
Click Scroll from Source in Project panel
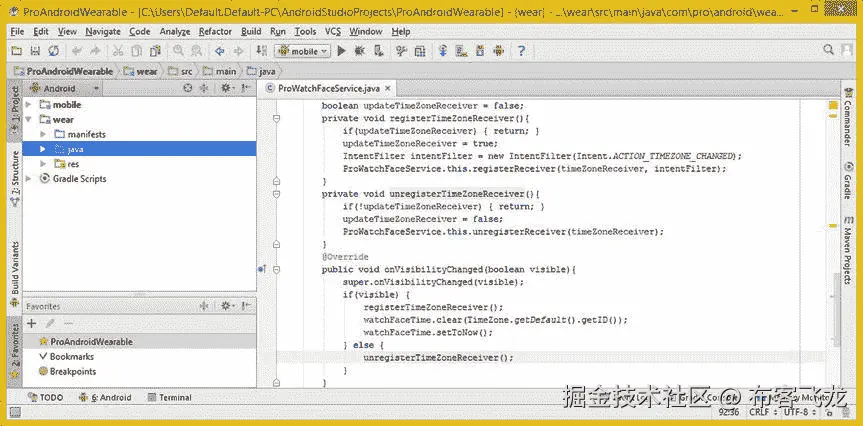188,88
